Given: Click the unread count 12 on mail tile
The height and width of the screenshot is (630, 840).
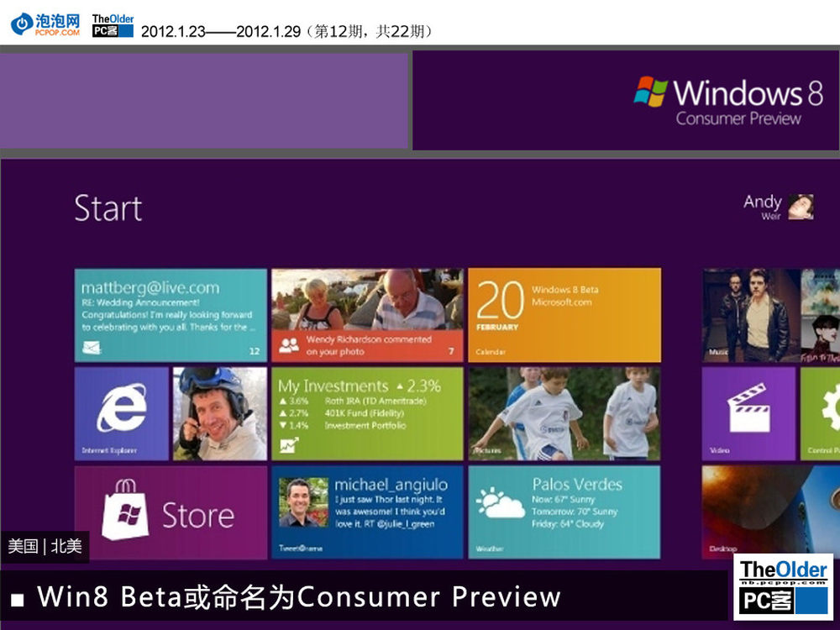Looking at the screenshot, I should pos(255,351).
